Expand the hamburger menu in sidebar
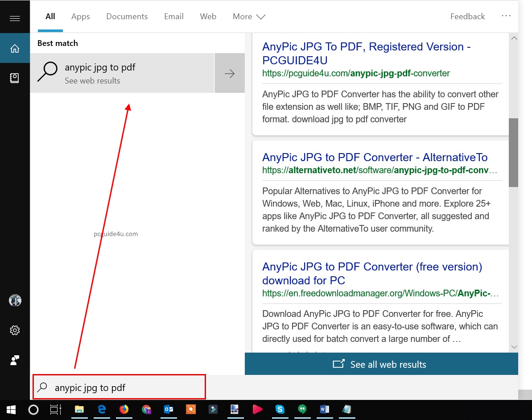Image resolution: width=532 pixels, height=420 pixels. click(x=15, y=18)
